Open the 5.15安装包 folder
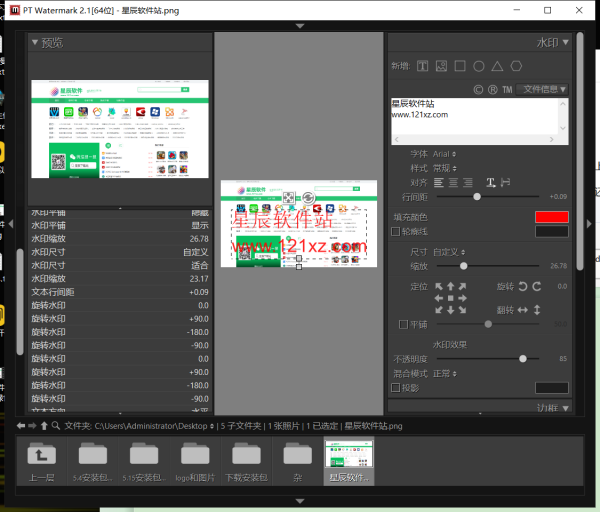This screenshot has height=512, width=600. pos(144,461)
